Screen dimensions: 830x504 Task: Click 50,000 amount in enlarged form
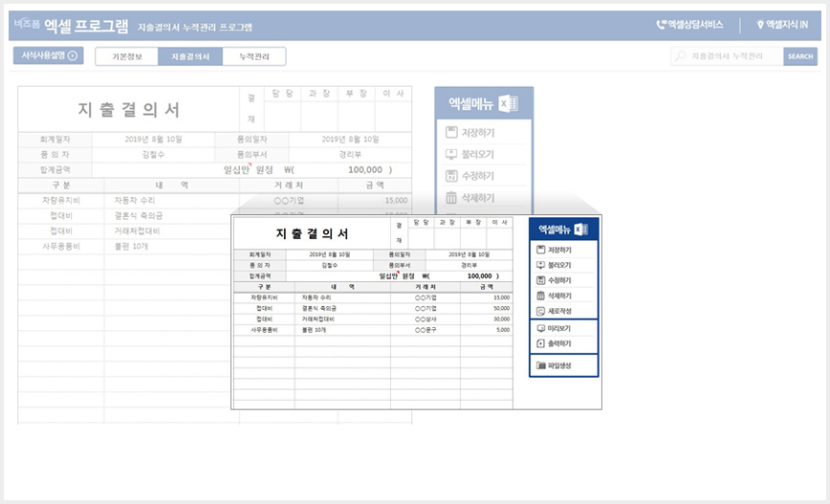(501, 308)
